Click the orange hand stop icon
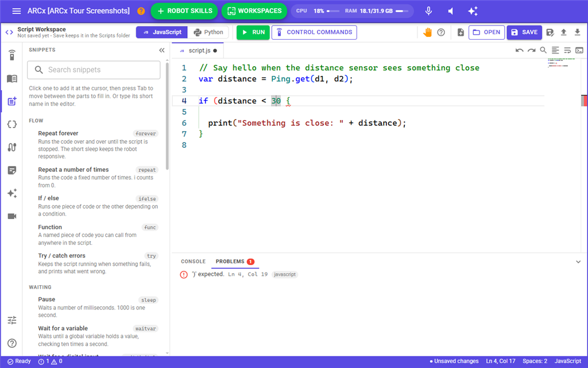The image size is (588, 368). click(427, 32)
